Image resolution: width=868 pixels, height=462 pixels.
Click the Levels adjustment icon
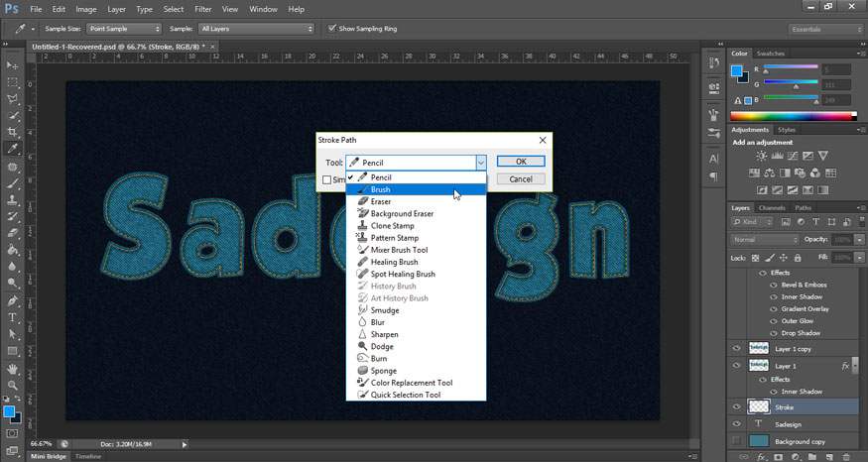click(777, 156)
